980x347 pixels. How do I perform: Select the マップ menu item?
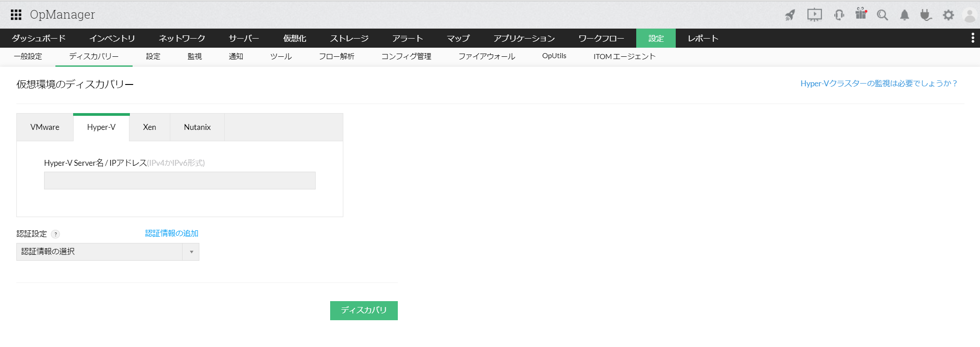458,38
